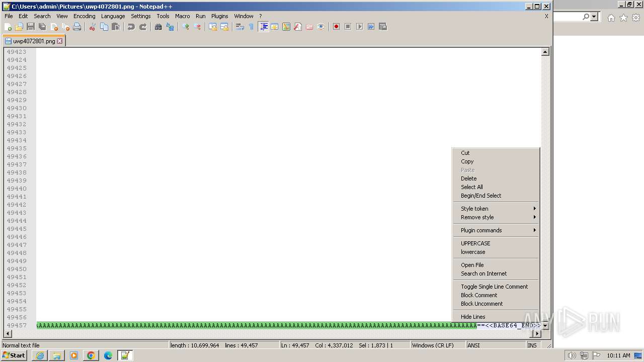This screenshot has width=644, height=362.
Task: Click the horizontal scrollbar left arrow
Action: point(7,333)
